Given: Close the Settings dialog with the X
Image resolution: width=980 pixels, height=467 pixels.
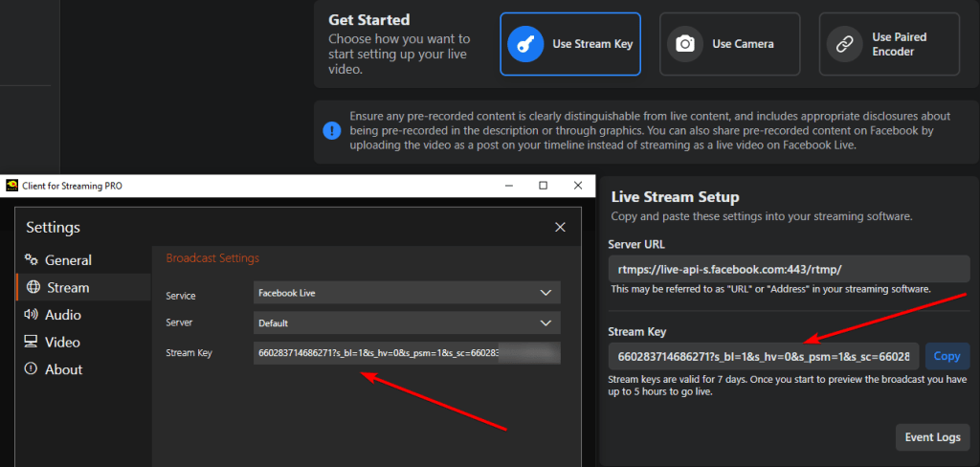Looking at the screenshot, I should 560,227.
